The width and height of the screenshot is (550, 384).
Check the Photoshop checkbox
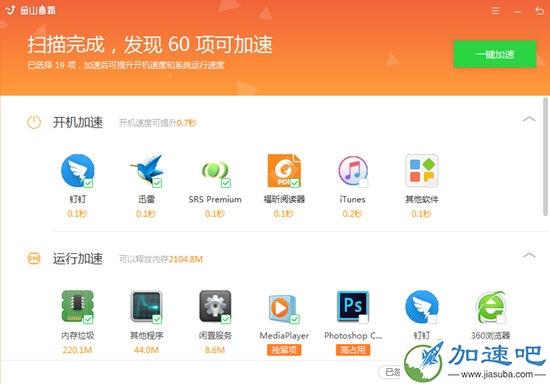(x=363, y=319)
